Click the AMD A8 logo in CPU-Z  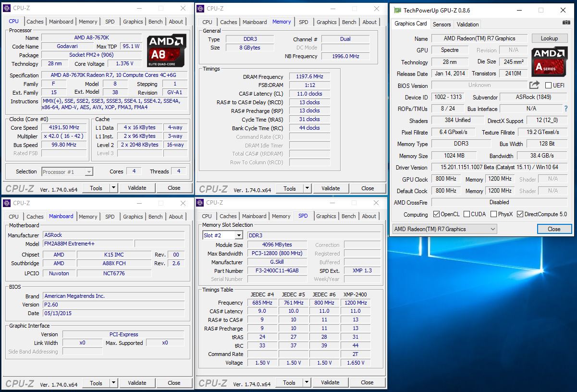166,50
